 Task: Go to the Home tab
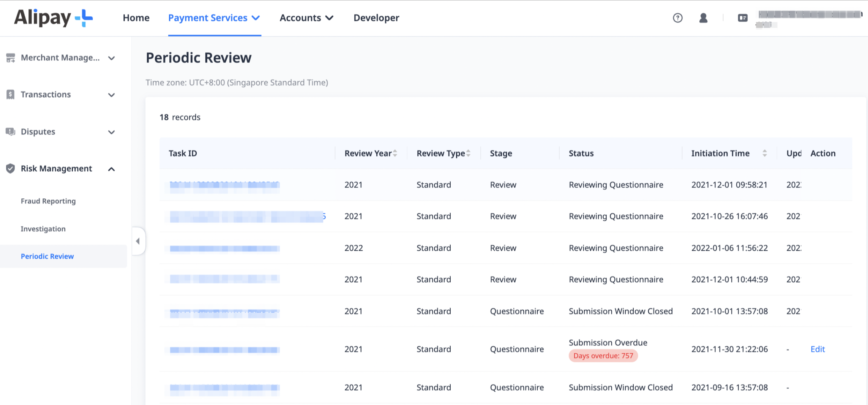(x=136, y=18)
